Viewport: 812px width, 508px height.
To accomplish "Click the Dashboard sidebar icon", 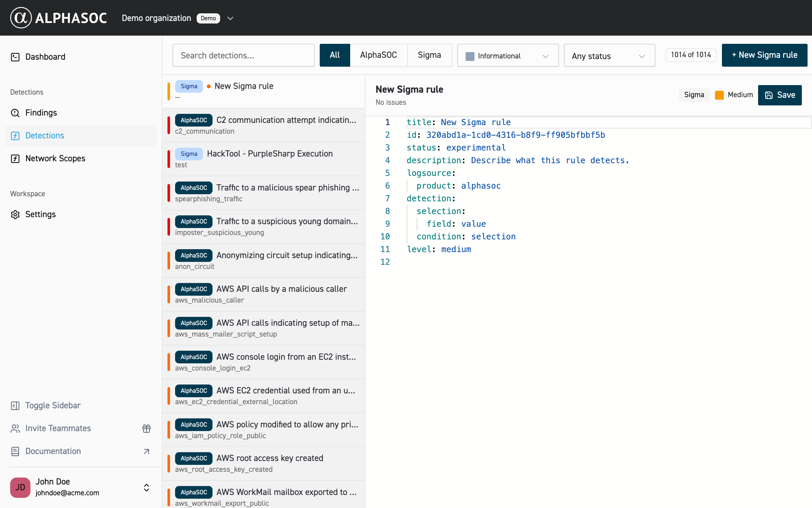I will click(15, 57).
